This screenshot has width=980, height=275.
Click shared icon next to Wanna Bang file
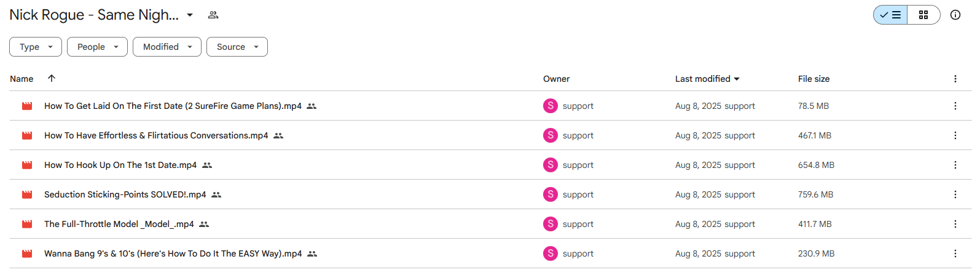click(x=312, y=253)
